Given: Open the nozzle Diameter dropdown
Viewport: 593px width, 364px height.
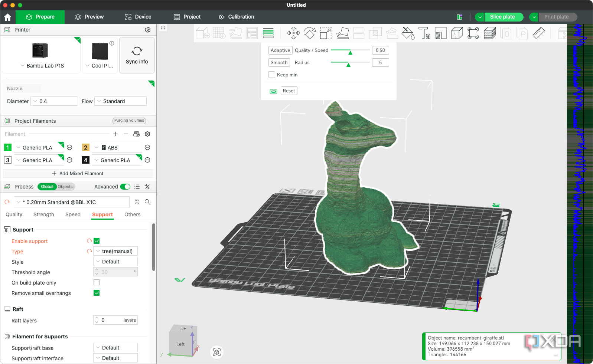Looking at the screenshot, I should [54, 101].
